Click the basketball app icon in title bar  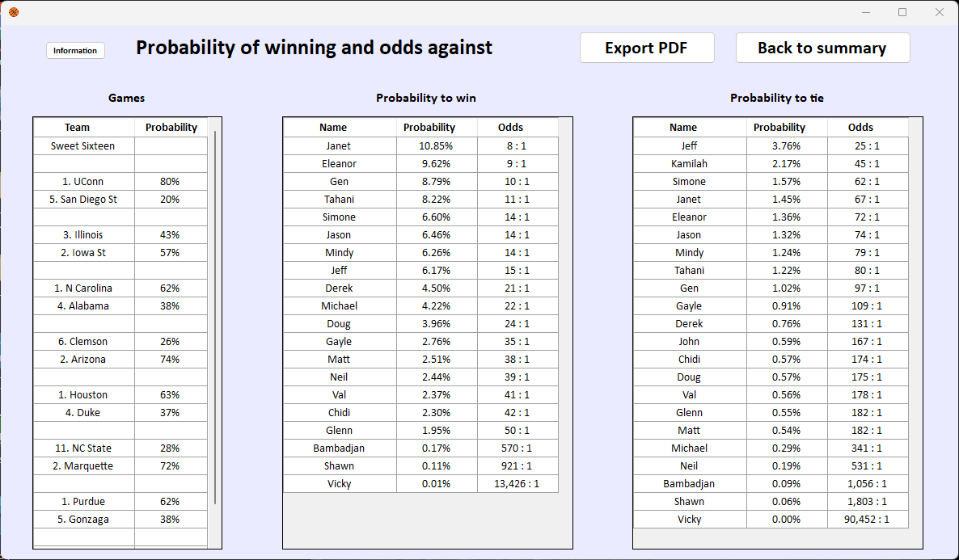click(14, 11)
